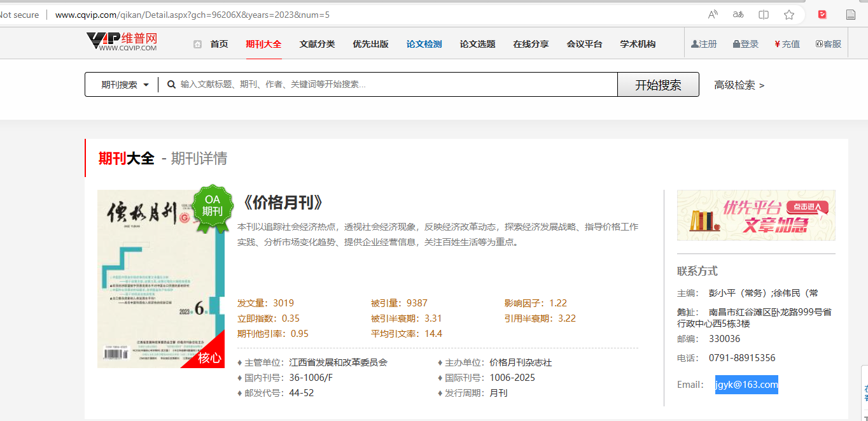Click the VIP 维普网 logo
Image resolution: width=868 pixels, height=421 pixels.
pyautogui.click(x=122, y=42)
